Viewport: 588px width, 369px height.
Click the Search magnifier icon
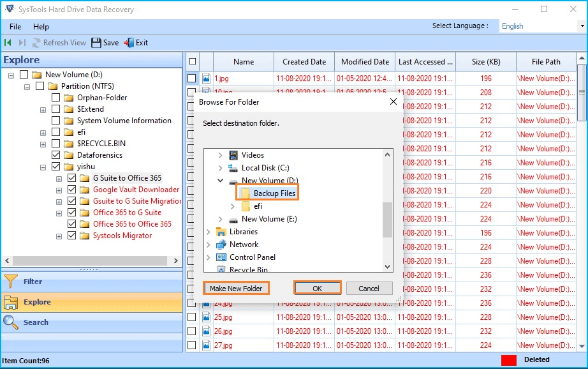click(11, 322)
